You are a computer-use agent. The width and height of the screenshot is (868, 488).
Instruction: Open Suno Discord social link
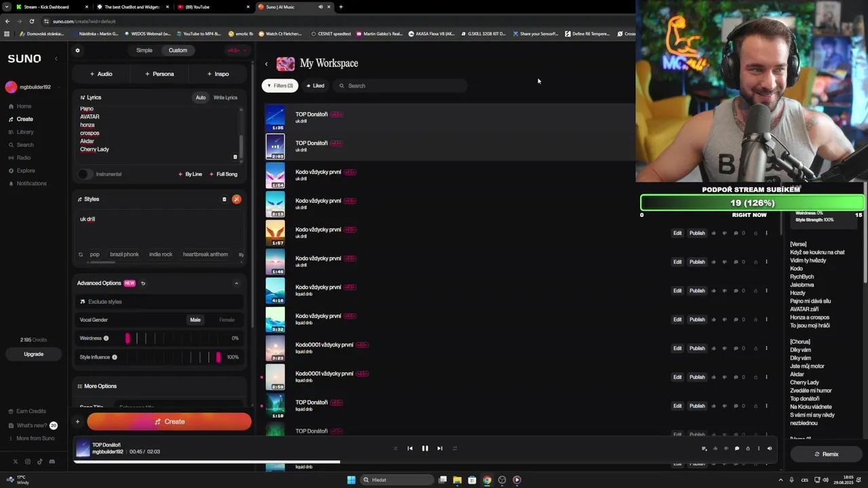[x=52, y=462]
